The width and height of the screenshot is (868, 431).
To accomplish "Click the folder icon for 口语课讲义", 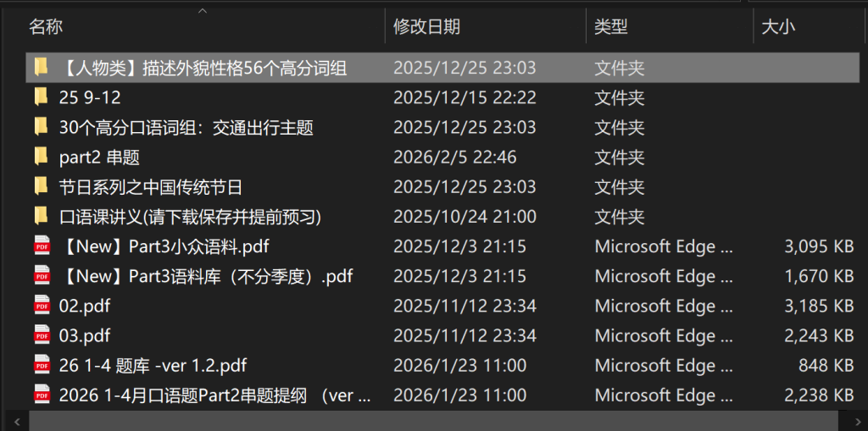I will pyautogui.click(x=41, y=217).
